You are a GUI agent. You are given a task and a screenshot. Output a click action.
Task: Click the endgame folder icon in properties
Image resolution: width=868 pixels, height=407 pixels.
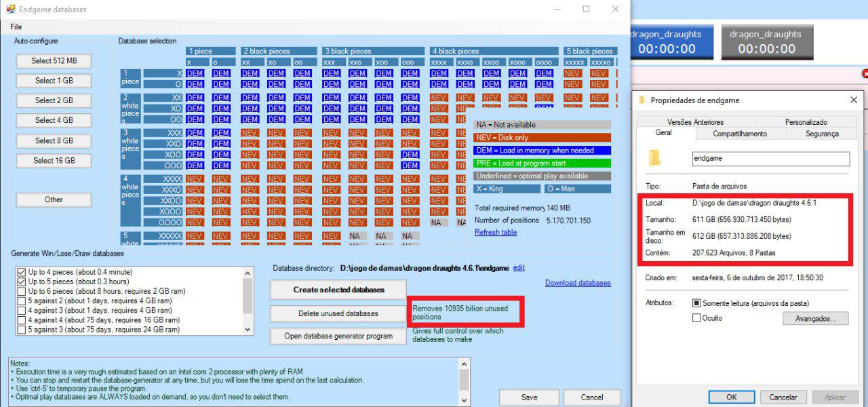pos(654,158)
